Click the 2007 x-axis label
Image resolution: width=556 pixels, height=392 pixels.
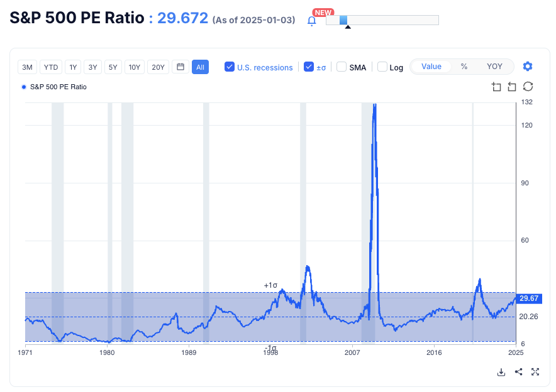click(x=352, y=352)
